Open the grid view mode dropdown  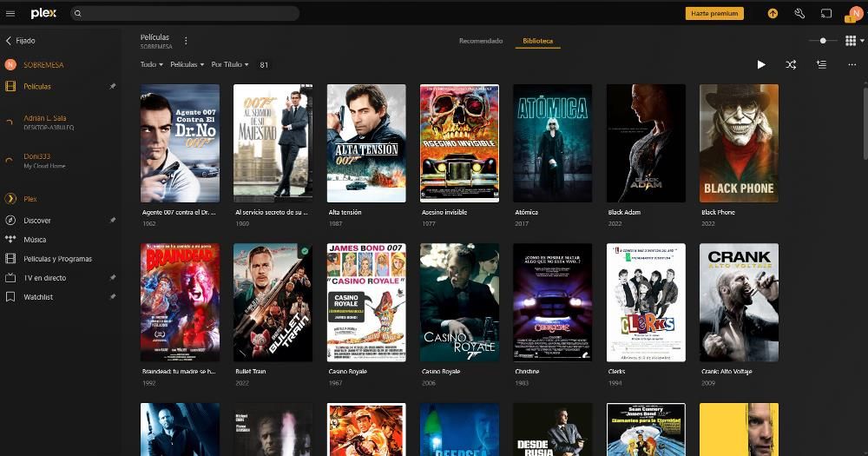click(x=854, y=41)
